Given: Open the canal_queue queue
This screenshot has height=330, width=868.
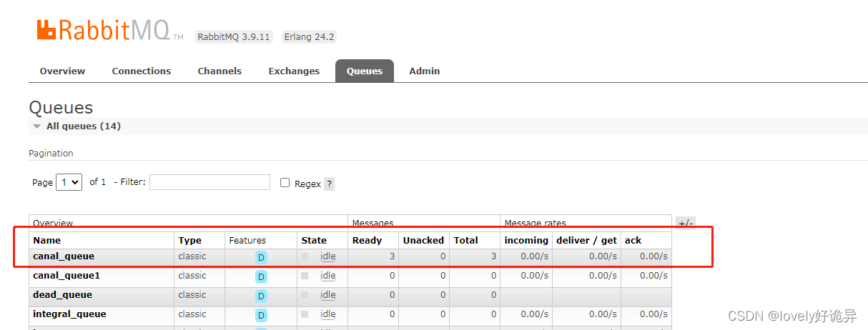Looking at the screenshot, I should point(64,256).
